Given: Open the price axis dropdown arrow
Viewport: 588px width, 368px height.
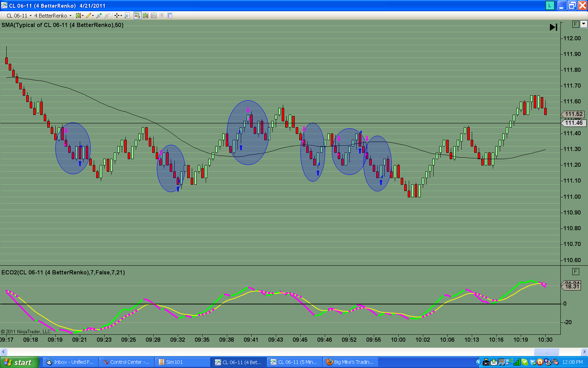Looking at the screenshot, I should coord(583,24).
